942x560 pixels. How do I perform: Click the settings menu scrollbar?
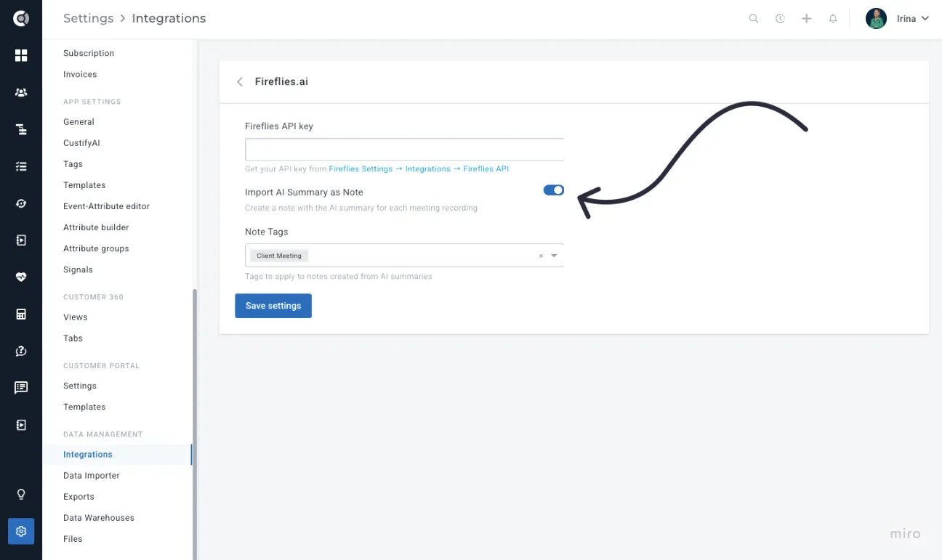[x=194, y=424]
